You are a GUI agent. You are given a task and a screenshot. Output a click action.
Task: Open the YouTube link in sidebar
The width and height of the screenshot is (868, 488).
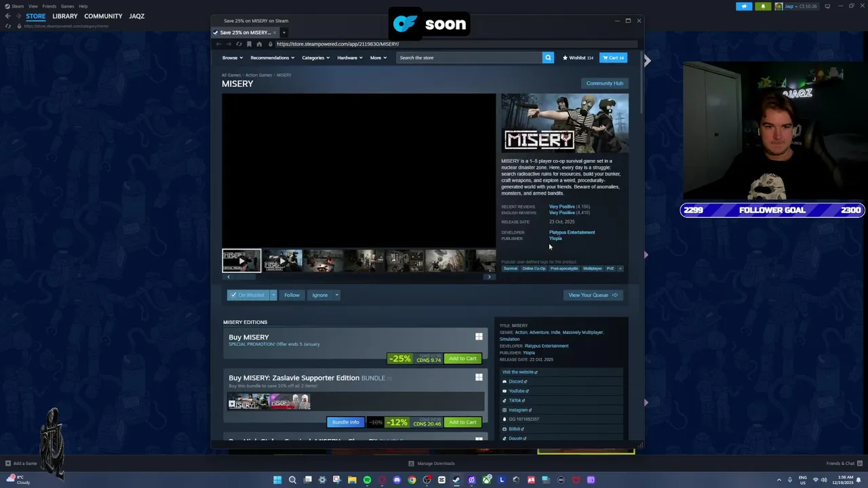pyautogui.click(x=515, y=391)
